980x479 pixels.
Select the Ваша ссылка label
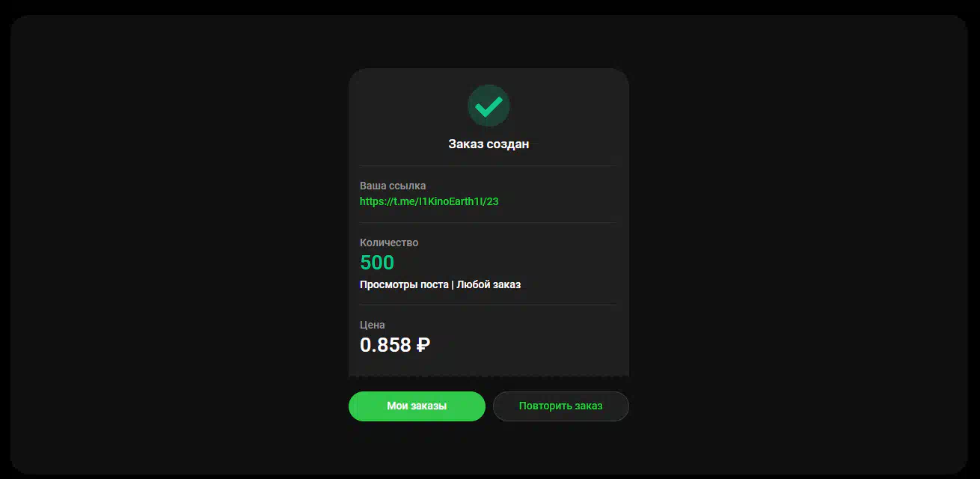coord(393,186)
